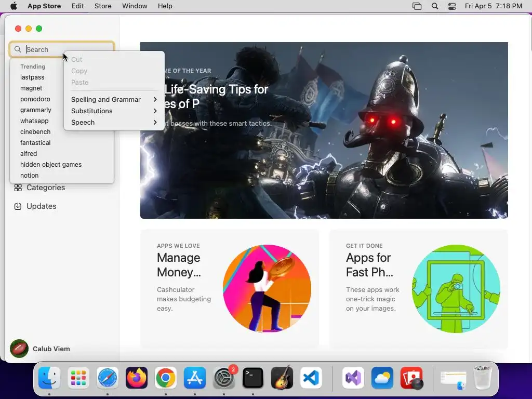Select trending search 'pomodoro'
The image size is (532, 399).
pyautogui.click(x=35, y=99)
